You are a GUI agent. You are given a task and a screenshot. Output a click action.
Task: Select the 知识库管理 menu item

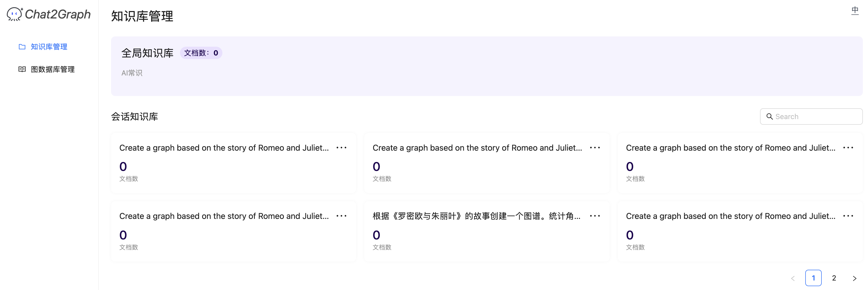coord(49,47)
